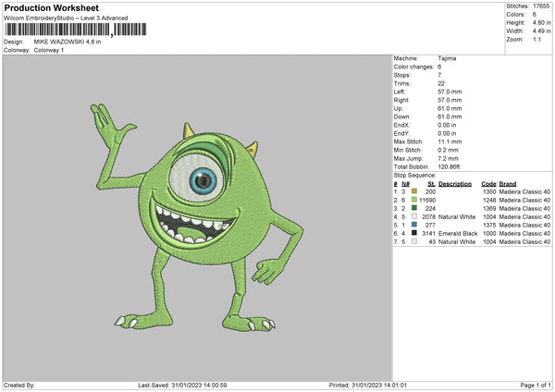
Task: Click the Colors value 6 in the summary box
Action: pyautogui.click(x=535, y=15)
